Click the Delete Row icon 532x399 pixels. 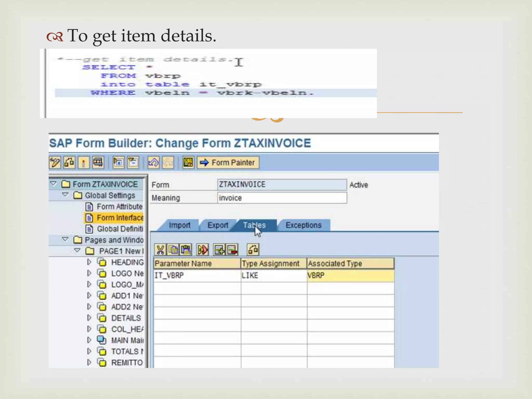coord(232,250)
